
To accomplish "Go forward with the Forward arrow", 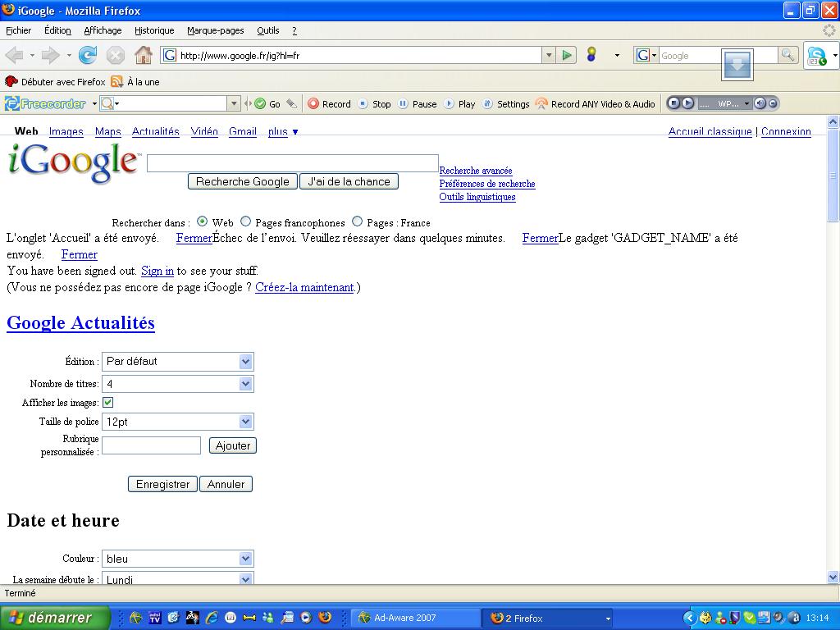I will 51,55.
